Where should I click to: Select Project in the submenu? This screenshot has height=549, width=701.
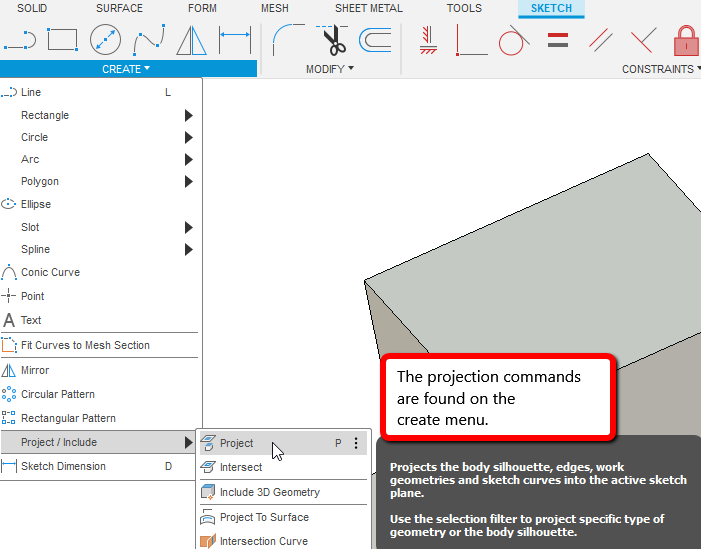tap(283, 443)
